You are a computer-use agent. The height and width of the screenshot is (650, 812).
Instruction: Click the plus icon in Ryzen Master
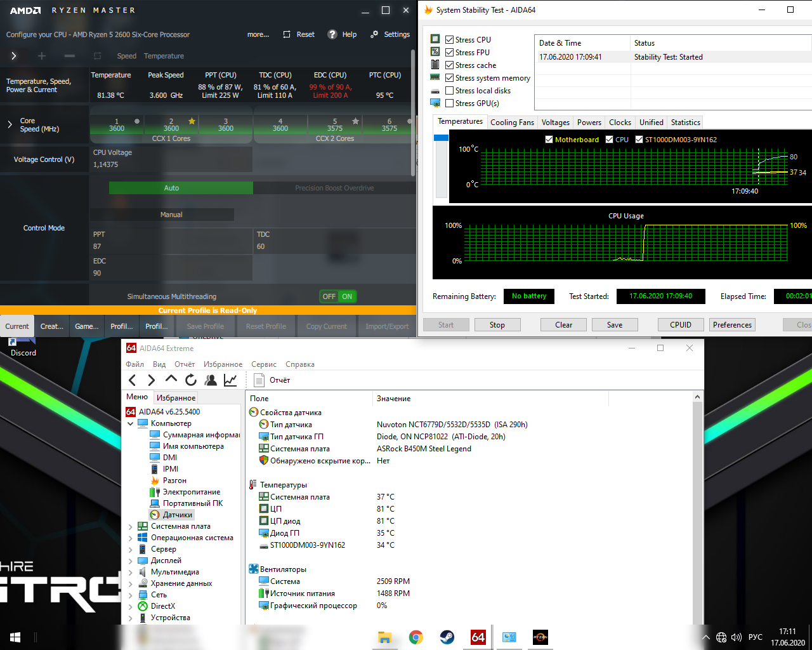pos(42,56)
